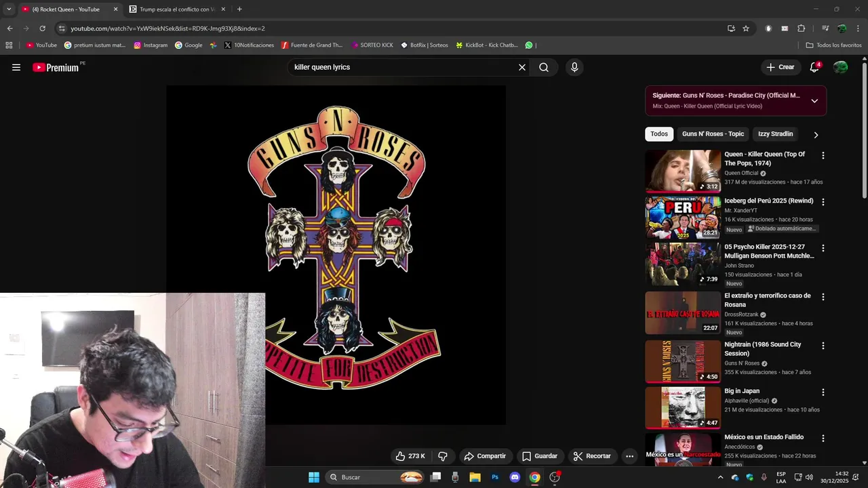The height and width of the screenshot is (488, 868).
Task: Go back to previous page in Chrome
Action: pos(9,28)
